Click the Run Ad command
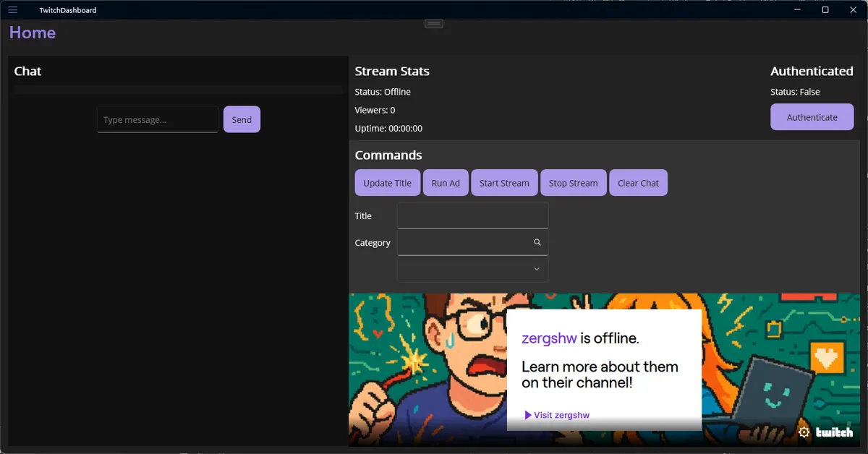Viewport: 868px width, 454px height. pyautogui.click(x=446, y=183)
